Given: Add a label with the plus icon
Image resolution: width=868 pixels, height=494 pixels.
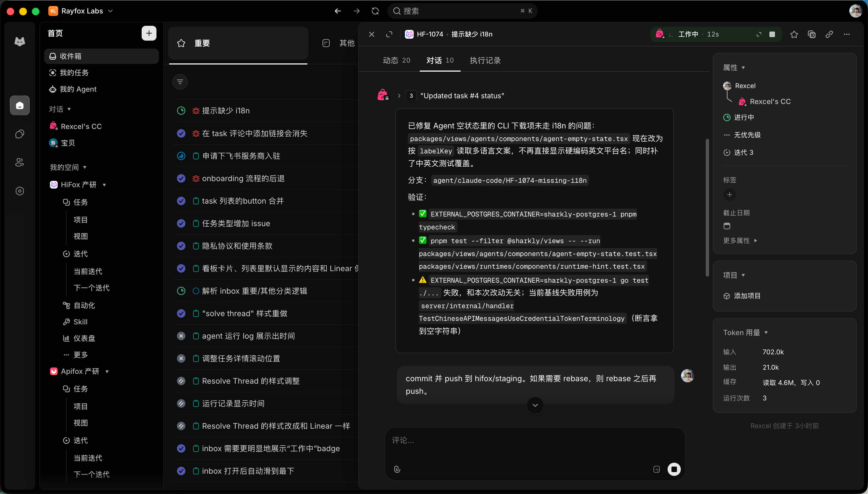Looking at the screenshot, I should click(x=730, y=195).
